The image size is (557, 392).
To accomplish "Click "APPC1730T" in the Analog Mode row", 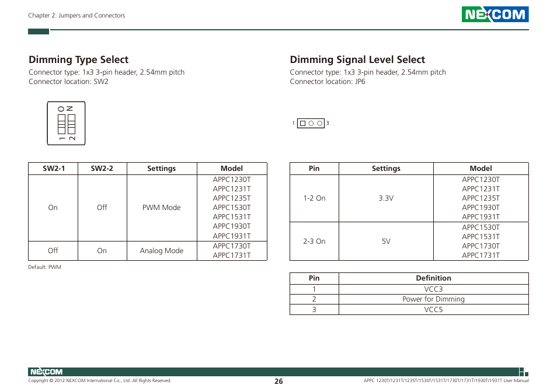I will (x=232, y=246).
